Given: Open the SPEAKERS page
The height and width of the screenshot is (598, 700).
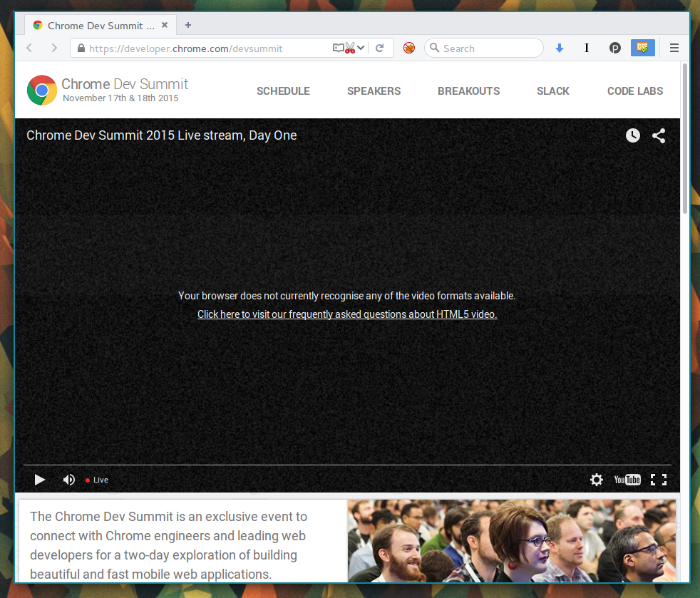Looking at the screenshot, I should click(x=374, y=91).
